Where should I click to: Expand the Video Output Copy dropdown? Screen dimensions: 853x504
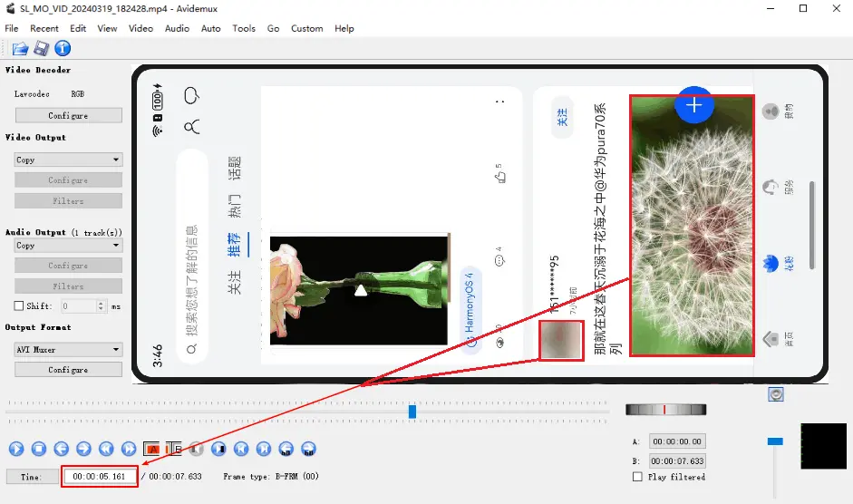click(x=68, y=160)
